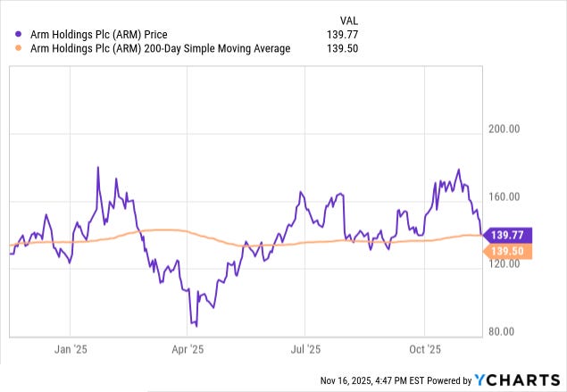Click the purple 139.77 price flag
Viewport: 567px width, 392px height.
pos(507,235)
